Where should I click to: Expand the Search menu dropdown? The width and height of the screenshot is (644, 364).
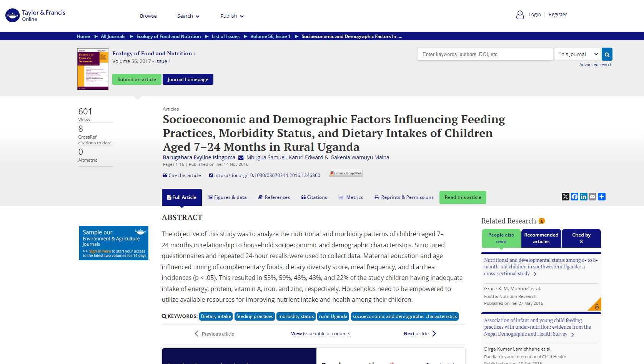[188, 16]
